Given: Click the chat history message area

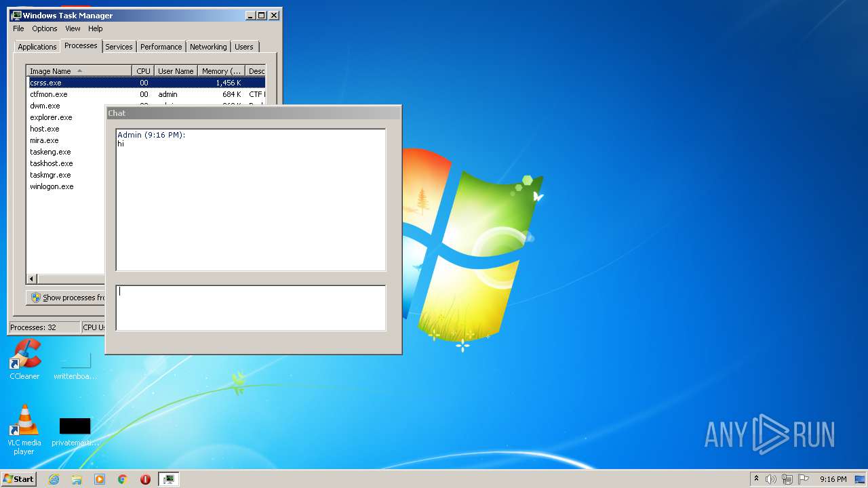Looking at the screenshot, I should (251, 200).
